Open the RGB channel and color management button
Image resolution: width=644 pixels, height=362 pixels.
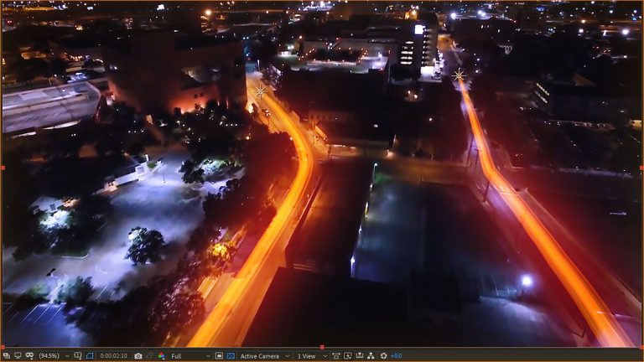[x=161, y=356]
